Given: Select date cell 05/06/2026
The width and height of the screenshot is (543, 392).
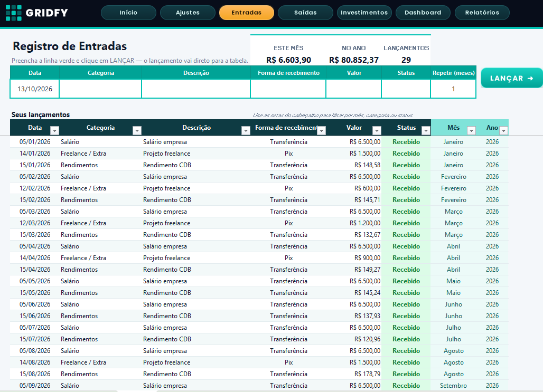Looking at the screenshot, I should click(35, 304).
